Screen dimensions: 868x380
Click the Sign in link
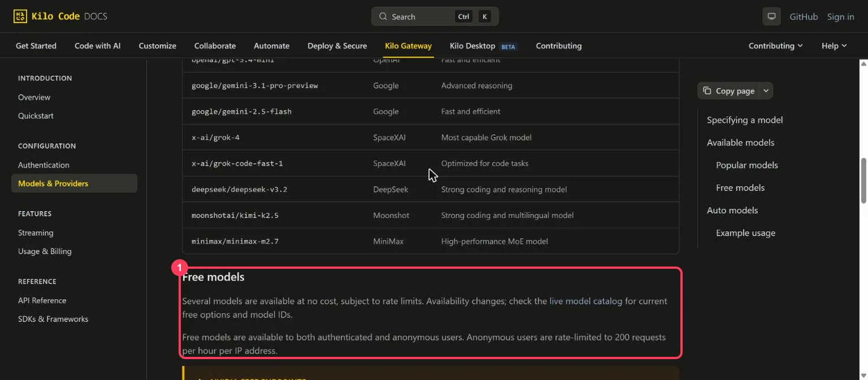tap(840, 16)
